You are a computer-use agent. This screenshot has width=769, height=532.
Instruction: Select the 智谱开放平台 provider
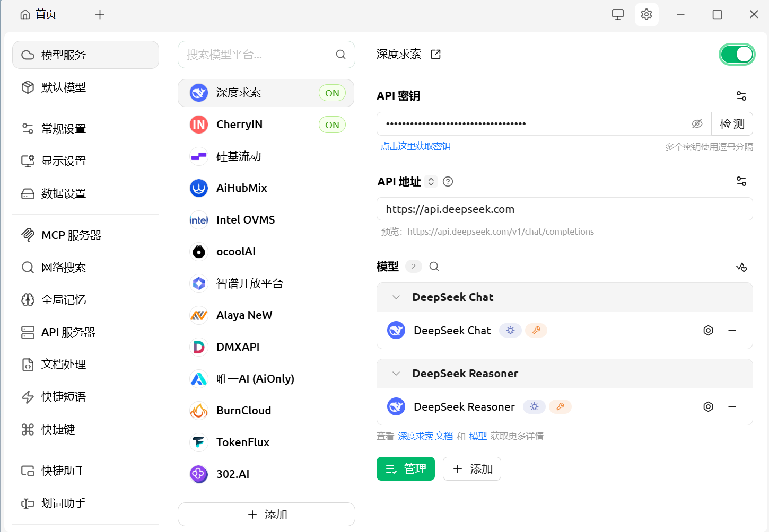coord(266,283)
